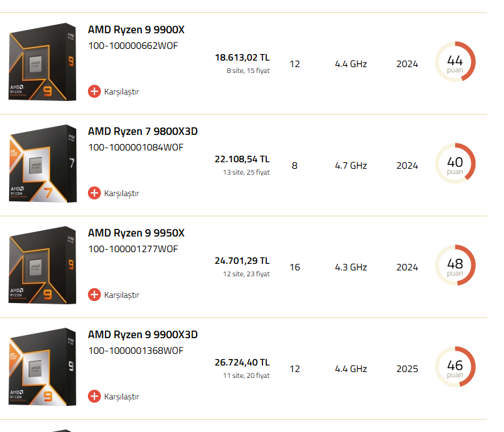Click the red plus icon for Ryzen 9 9950X

point(94,295)
